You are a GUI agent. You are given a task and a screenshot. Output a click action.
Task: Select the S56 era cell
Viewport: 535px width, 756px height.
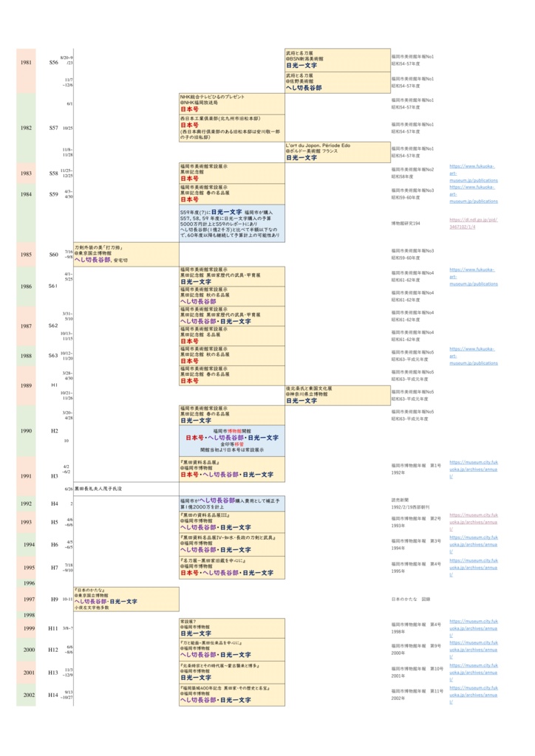53,62
